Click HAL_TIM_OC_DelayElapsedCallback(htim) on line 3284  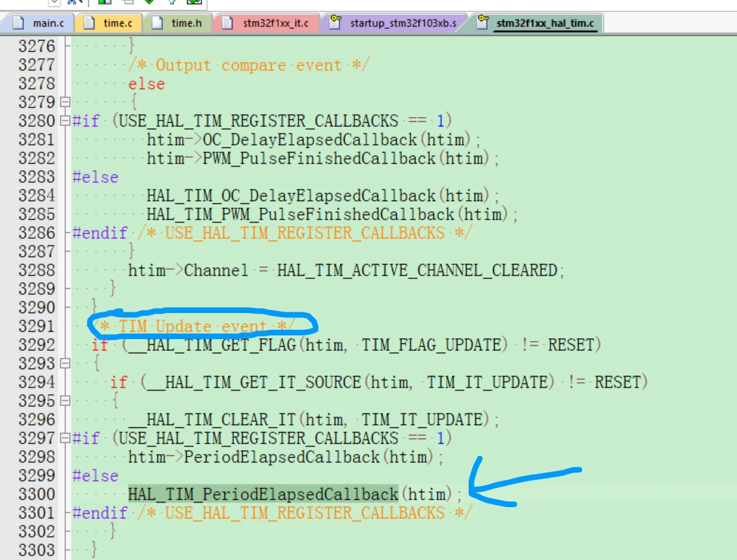click(323, 195)
